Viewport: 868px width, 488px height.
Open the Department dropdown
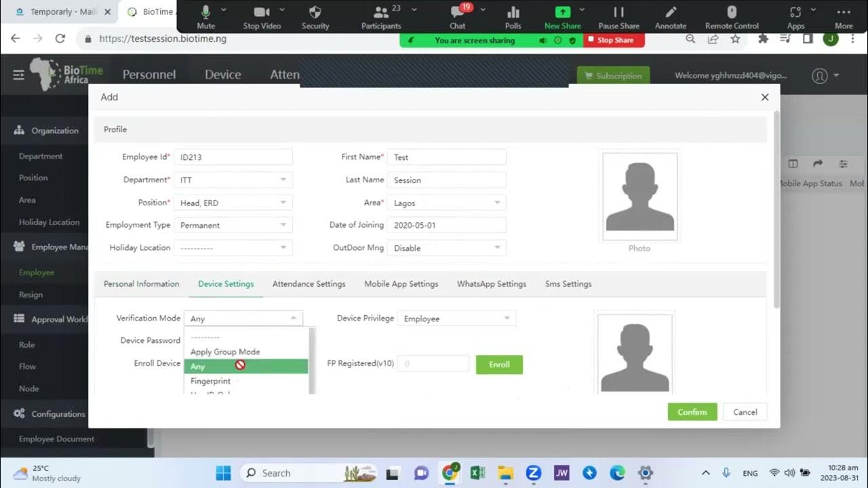tap(233, 180)
